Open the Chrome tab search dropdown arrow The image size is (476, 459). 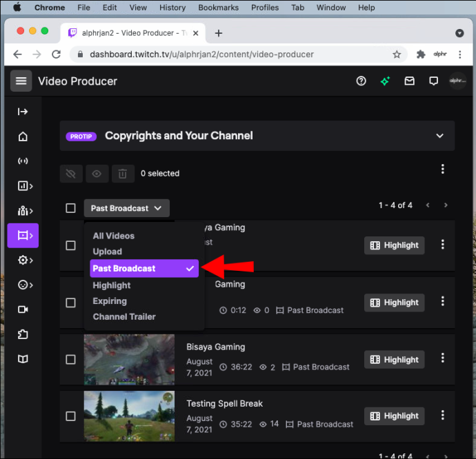tap(459, 33)
